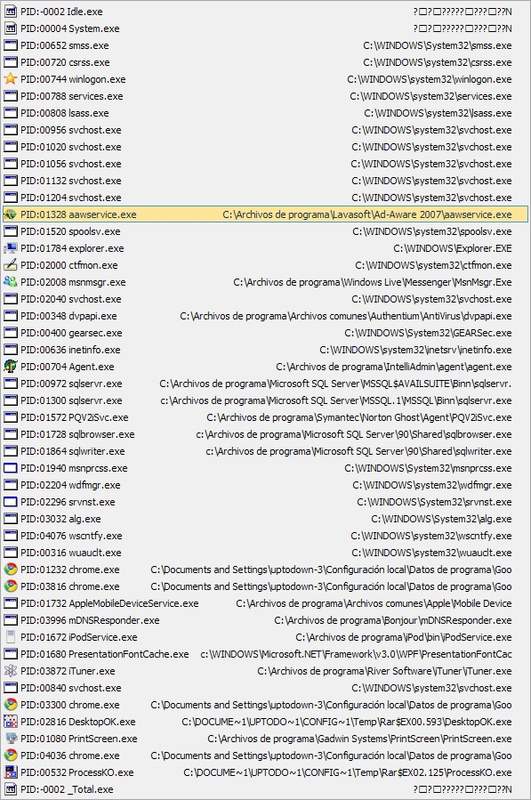Click the Messenger icon beside msnmsgr.exe
Screen dimensions: 531x800
click(x=10, y=282)
